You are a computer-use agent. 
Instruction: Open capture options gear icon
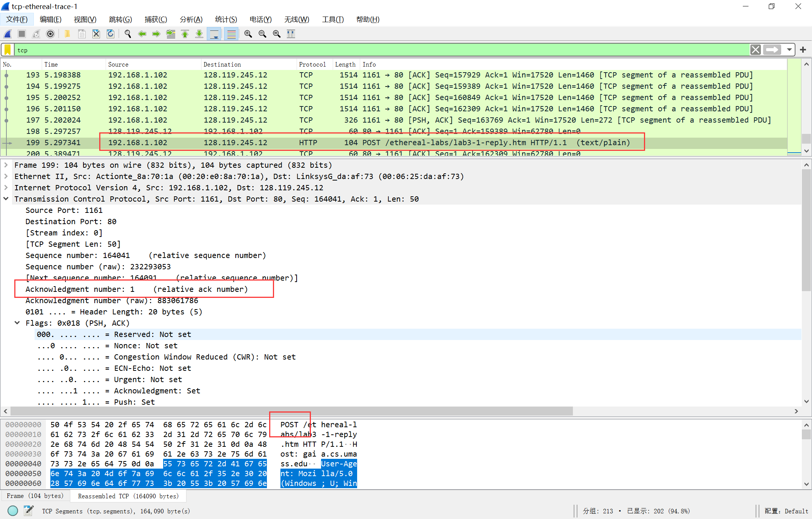[50, 34]
